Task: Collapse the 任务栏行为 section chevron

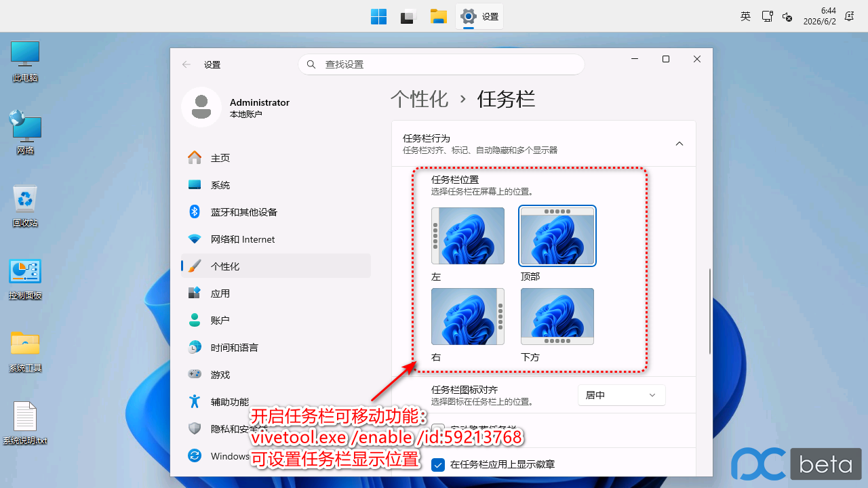Action: click(679, 144)
